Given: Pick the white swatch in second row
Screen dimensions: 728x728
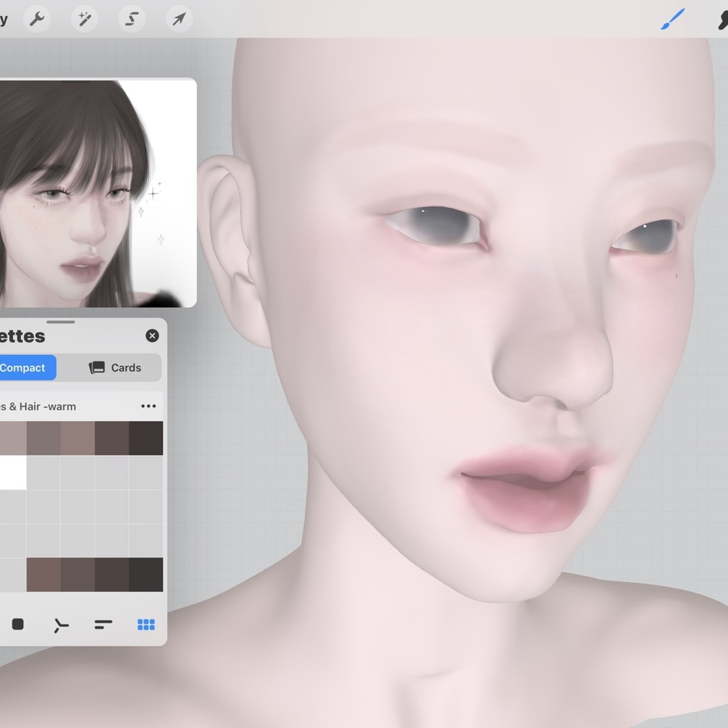Looking at the screenshot, I should (x=13, y=472).
